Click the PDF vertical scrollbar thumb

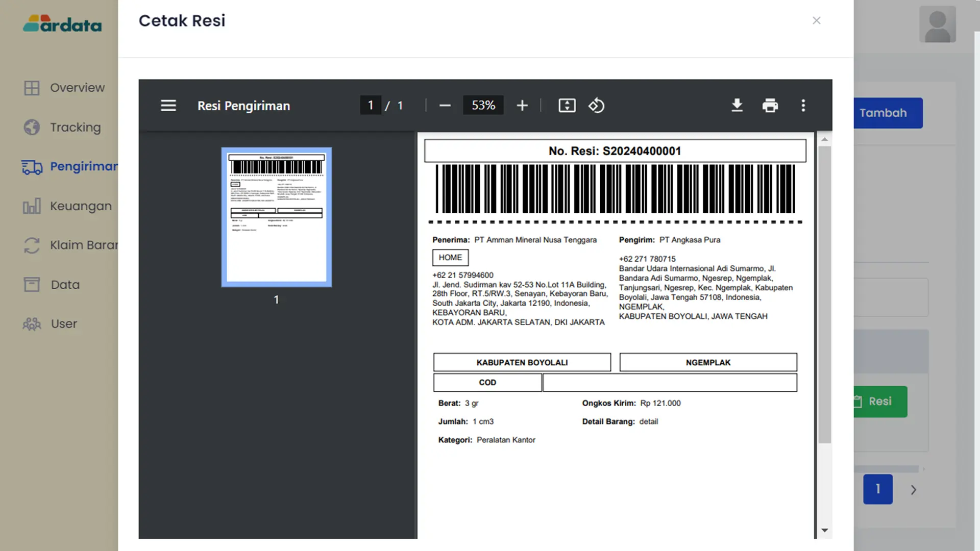tap(824, 295)
